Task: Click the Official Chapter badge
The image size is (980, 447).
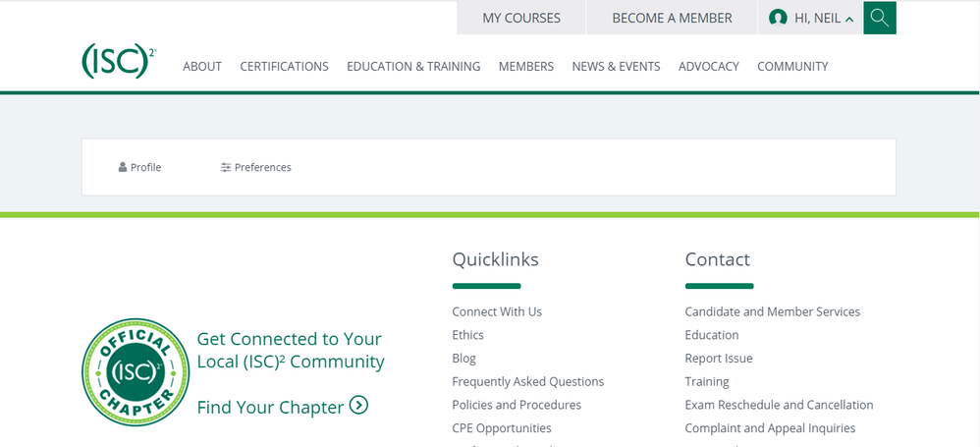Action: point(136,372)
